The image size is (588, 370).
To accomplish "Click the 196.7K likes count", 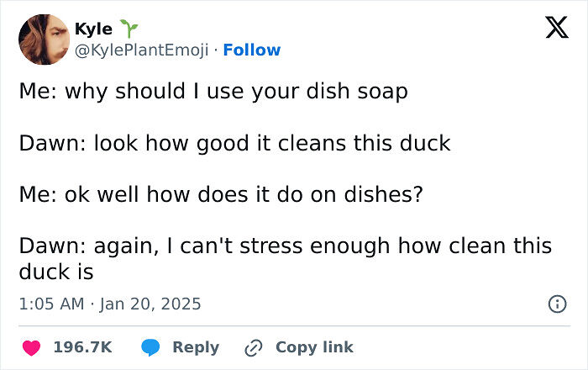I will click(x=82, y=347).
